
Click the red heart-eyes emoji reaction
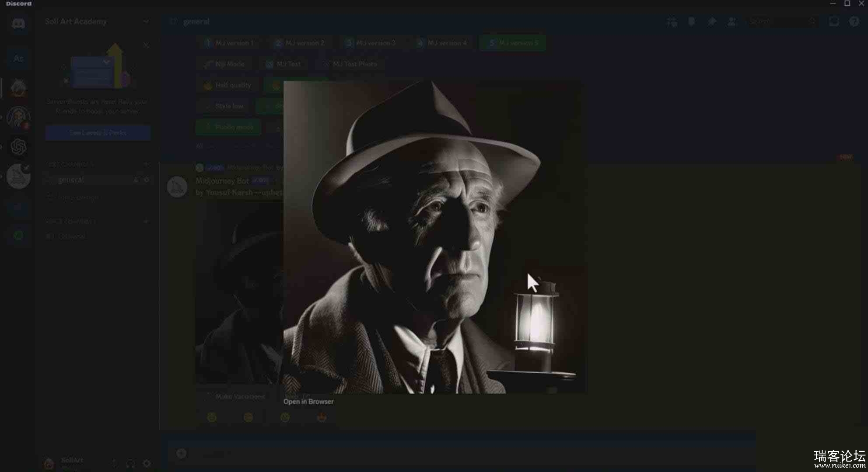click(x=322, y=418)
